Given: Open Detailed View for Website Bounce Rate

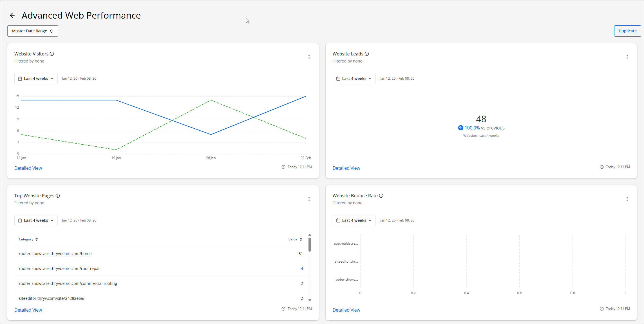Looking at the screenshot, I should tap(346, 310).
